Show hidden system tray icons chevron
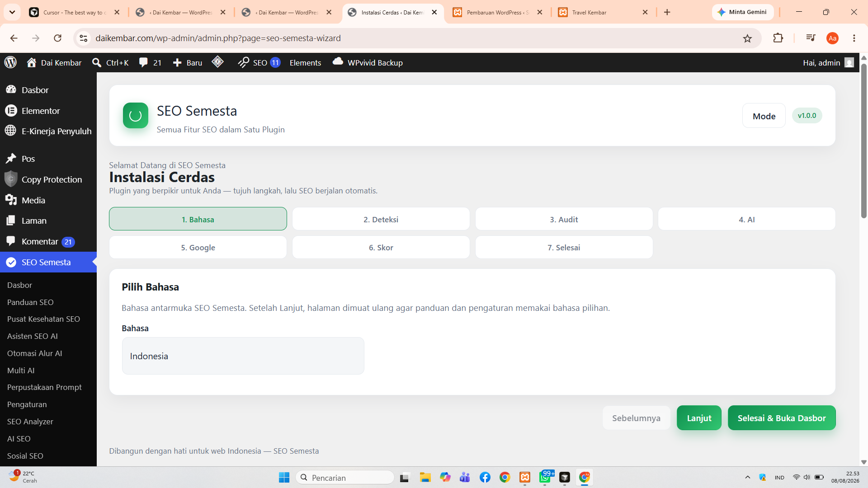Image resolution: width=868 pixels, height=488 pixels. [x=748, y=477]
